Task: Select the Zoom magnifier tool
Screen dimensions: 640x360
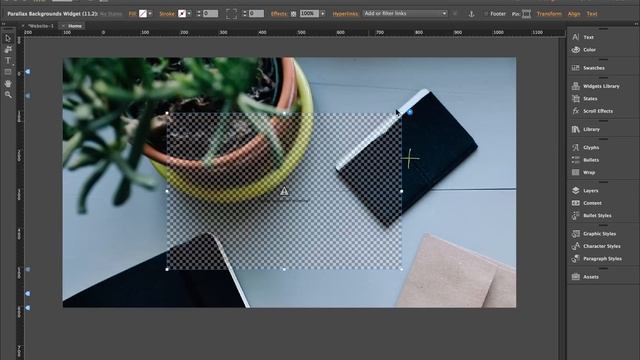Action: coord(8,95)
